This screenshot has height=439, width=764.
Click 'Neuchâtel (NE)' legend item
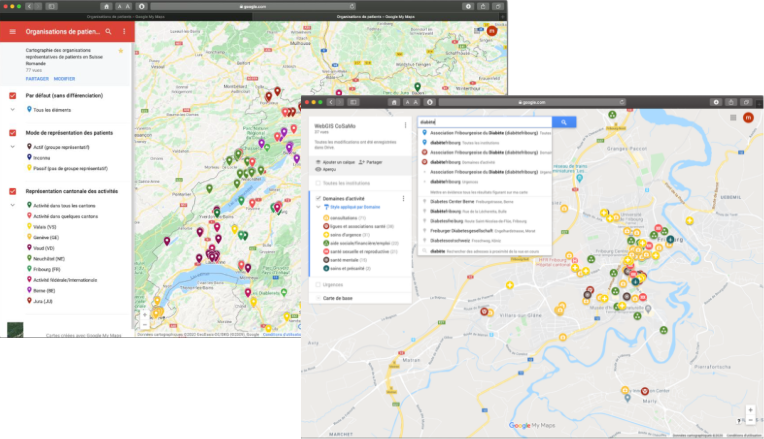coord(45,259)
